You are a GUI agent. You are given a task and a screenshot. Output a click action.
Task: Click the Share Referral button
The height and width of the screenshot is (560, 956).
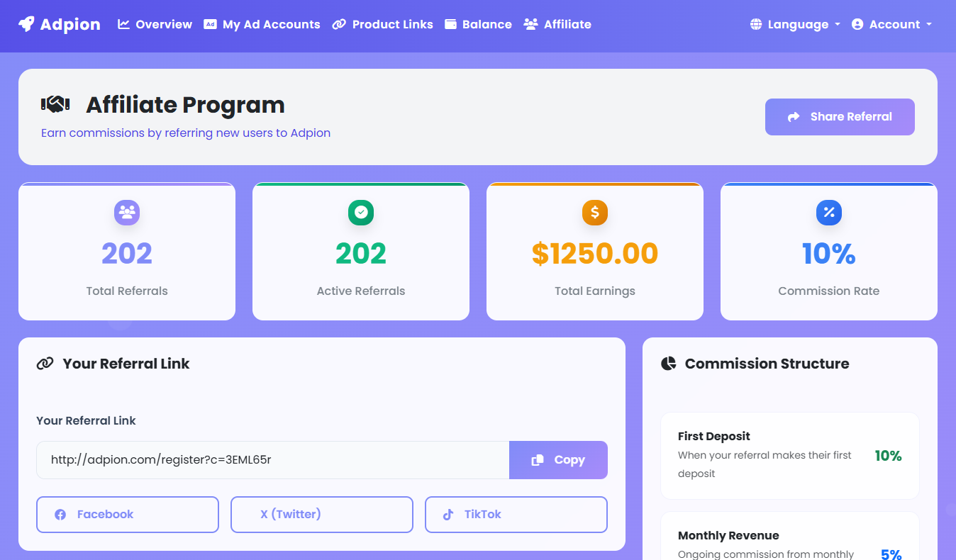pyautogui.click(x=840, y=117)
